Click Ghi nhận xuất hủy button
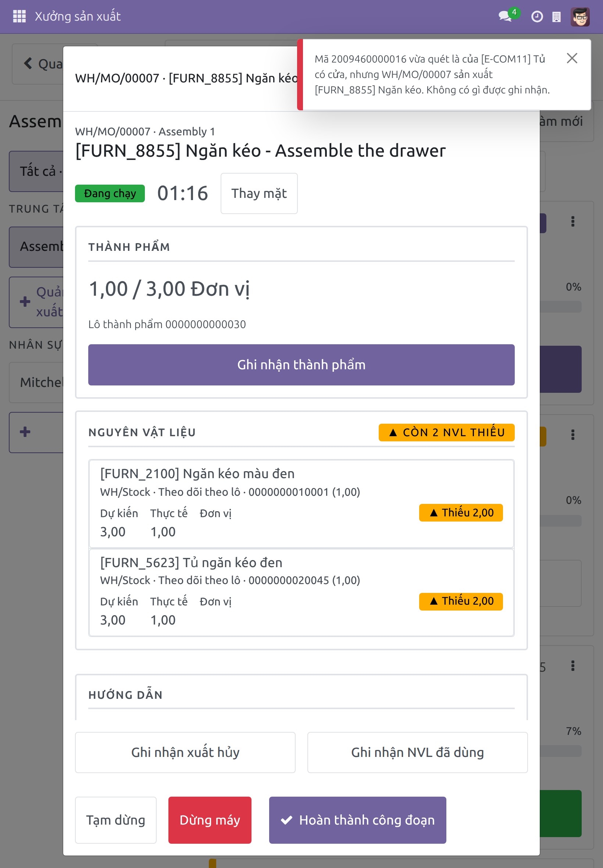Image resolution: width=603 pixels, height=868 pixels. [185, 753]
